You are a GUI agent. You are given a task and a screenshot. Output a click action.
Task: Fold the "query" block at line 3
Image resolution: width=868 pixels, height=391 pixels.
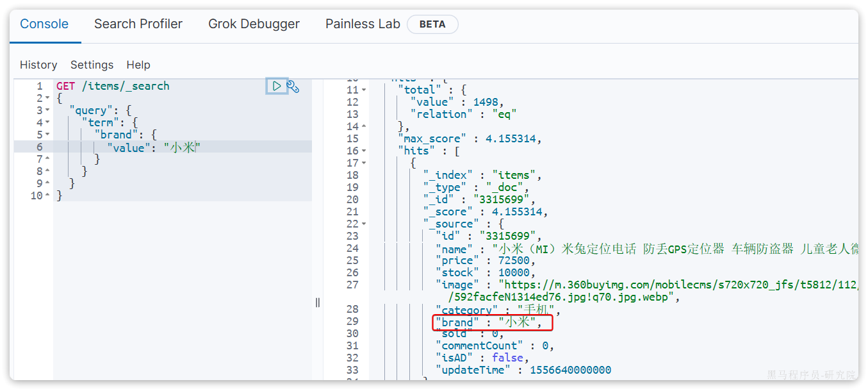click(47, 111)
